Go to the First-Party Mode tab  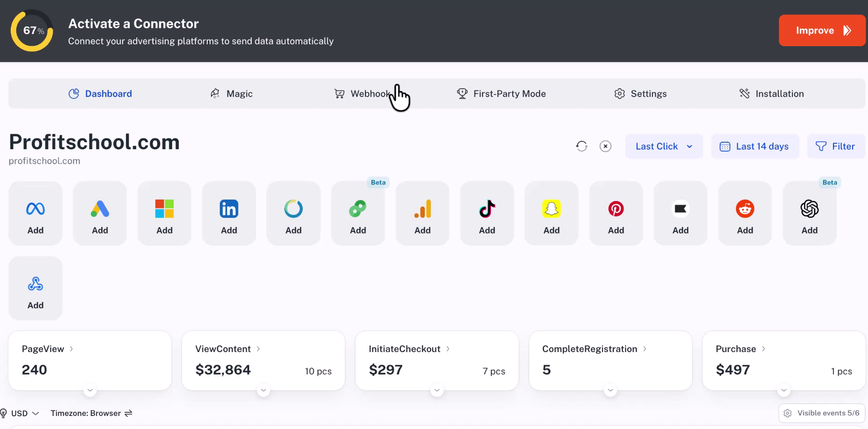(x=501, y=94)
